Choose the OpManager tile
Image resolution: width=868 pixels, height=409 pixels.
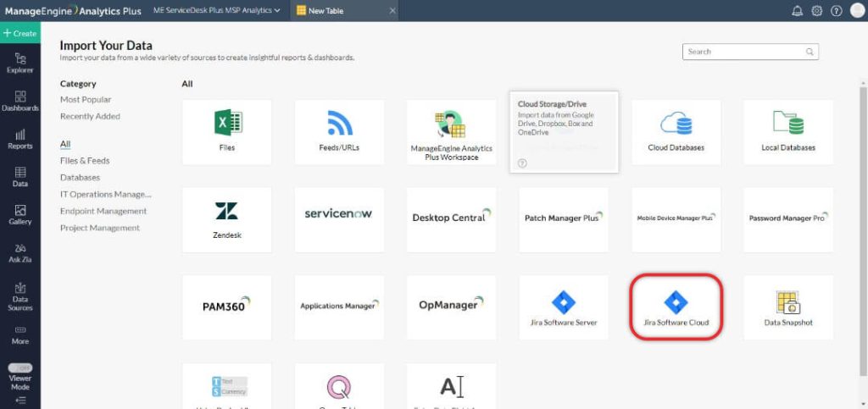(x=451, y=307)
